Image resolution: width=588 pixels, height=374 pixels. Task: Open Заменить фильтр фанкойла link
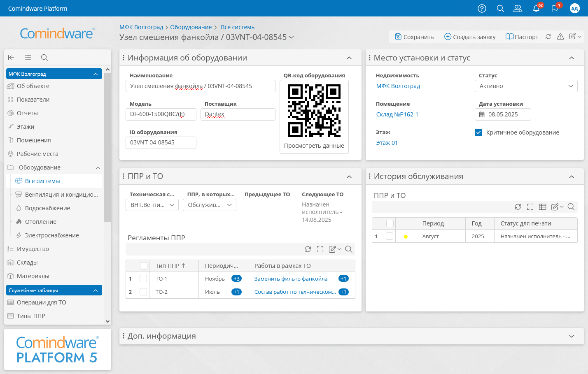click(291, 279)
